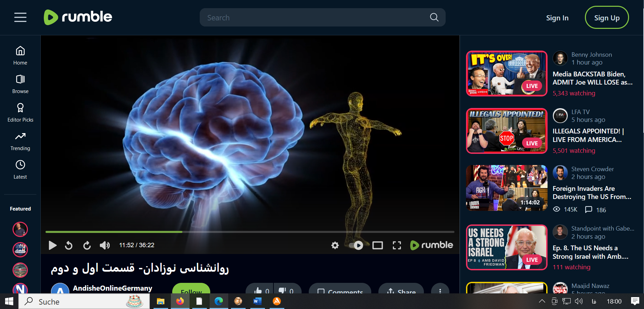
Task: Open "Foreign Invaders Are Destroying The US" title
Action: tap(592, 193)
